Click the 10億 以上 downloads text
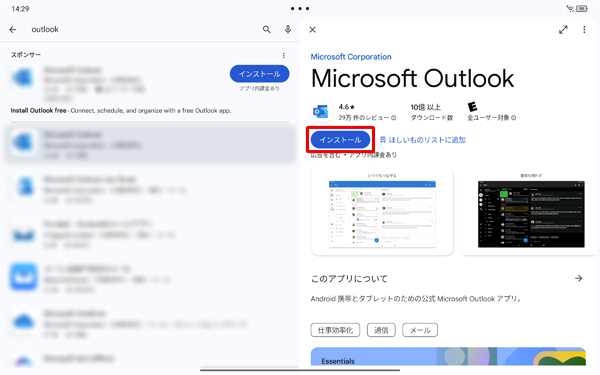This screenshot has height=375, width=600. (426, 107)
